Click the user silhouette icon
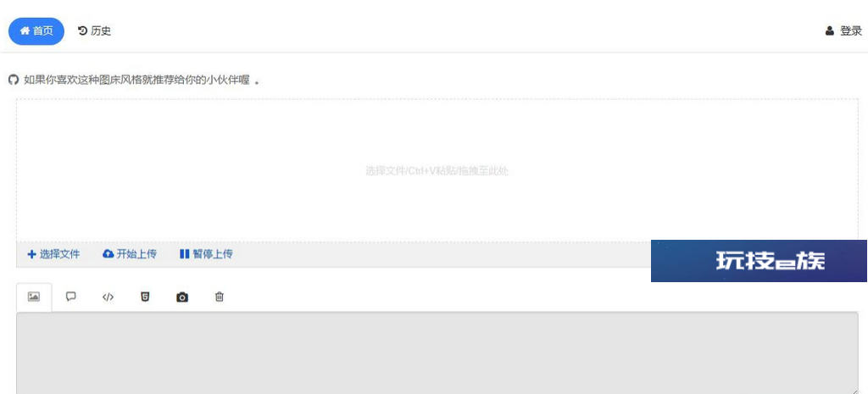The image size is (868, 394). click(x=829, y=31)
